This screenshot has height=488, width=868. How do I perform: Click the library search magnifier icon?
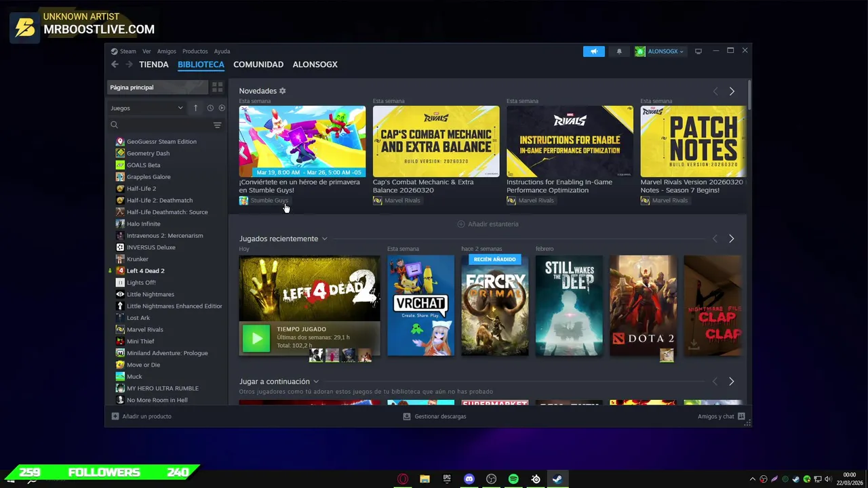114,125
